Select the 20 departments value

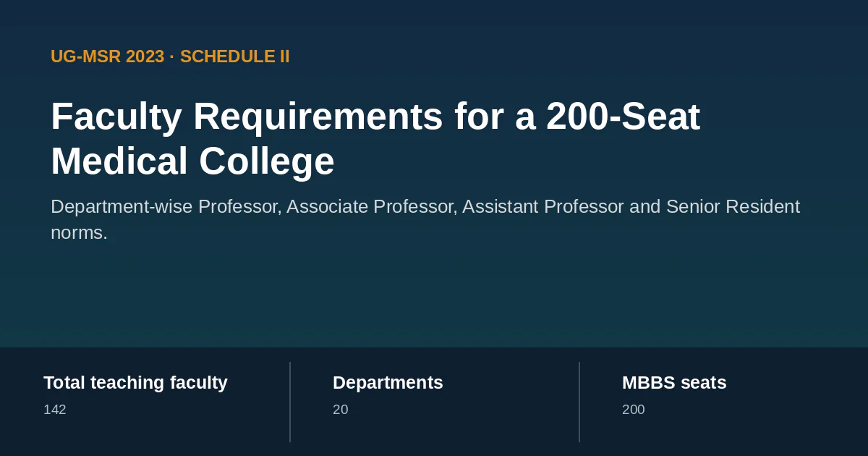(x=340, y=410)
